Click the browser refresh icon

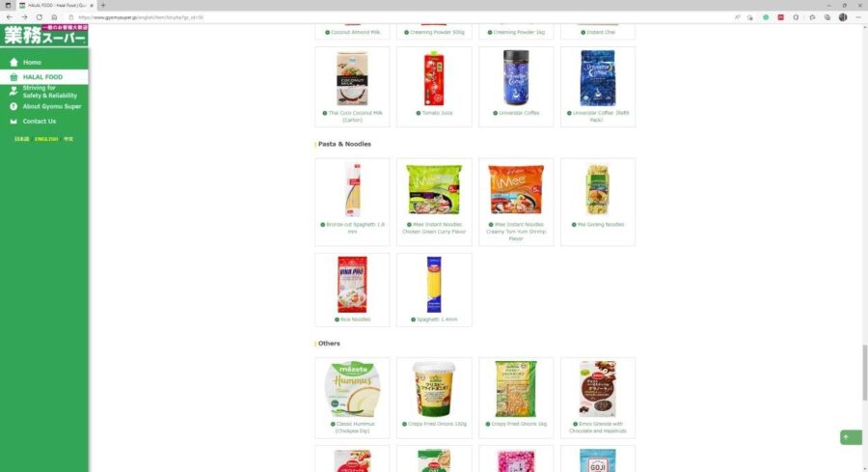click(x=40, y=17)
